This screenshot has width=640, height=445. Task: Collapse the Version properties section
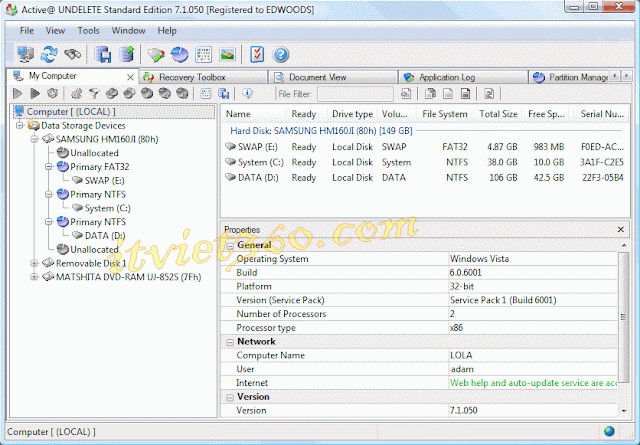(230, 397)
